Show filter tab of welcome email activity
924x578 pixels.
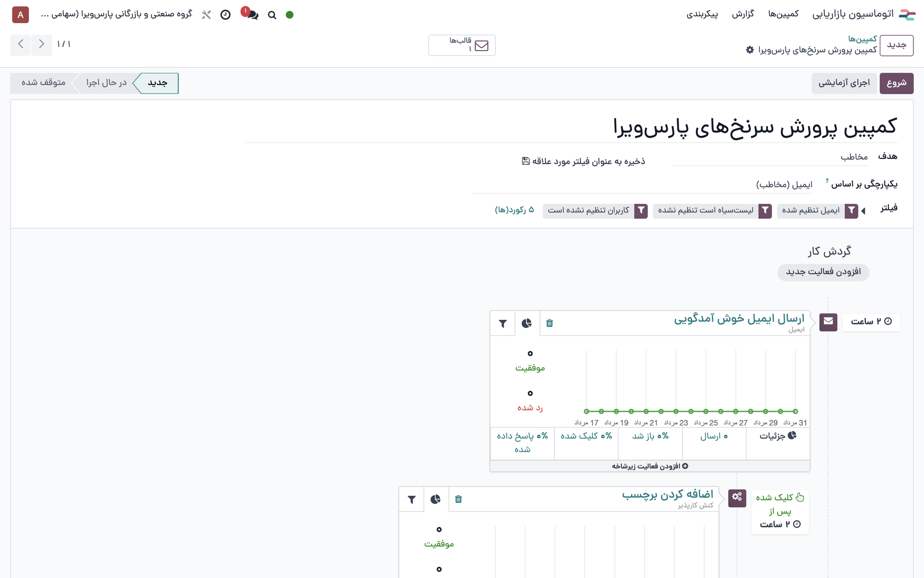pos(503,323)
